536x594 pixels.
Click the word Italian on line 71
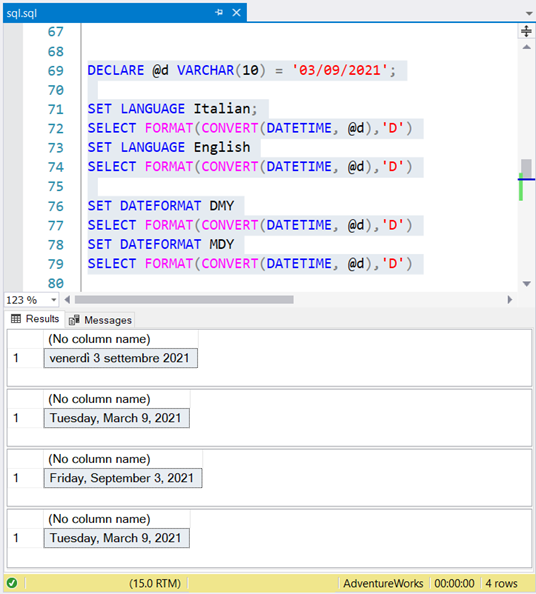[x=222, y=109]
